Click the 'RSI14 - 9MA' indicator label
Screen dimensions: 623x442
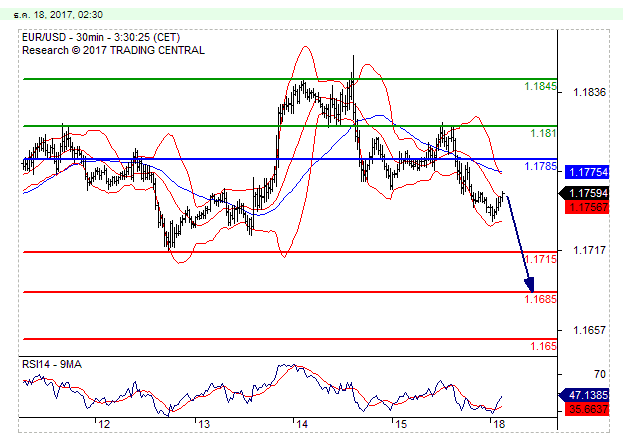(52, 364)
